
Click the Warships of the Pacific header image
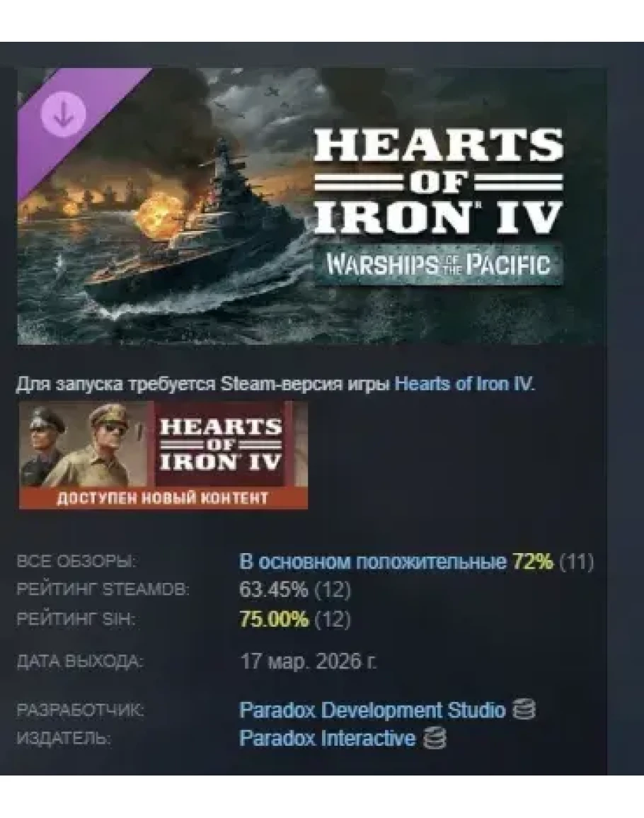(312, 206)
